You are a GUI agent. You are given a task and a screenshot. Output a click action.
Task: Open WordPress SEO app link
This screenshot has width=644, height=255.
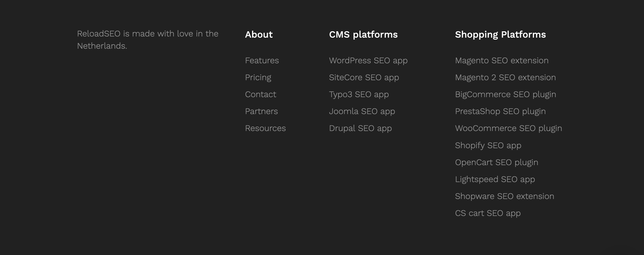tap(368, 61)
